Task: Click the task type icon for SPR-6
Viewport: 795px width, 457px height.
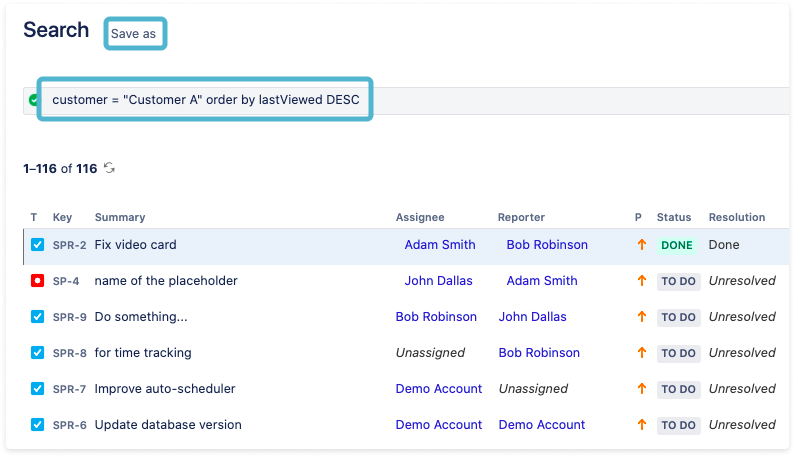Action: pyautogui.click(x=37, y=425)
